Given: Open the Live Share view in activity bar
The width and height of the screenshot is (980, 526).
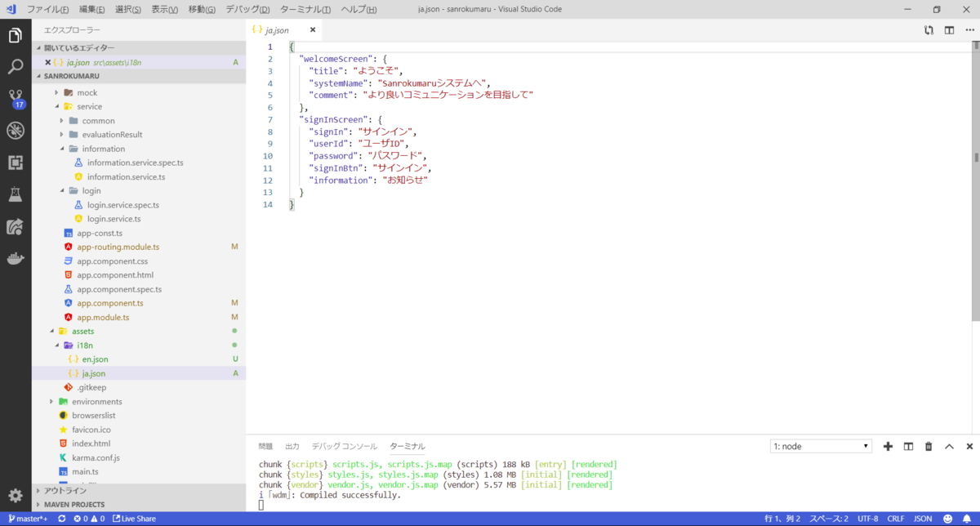Looking at the screenshot, I should pyautogui.click(x=16, y=226).
